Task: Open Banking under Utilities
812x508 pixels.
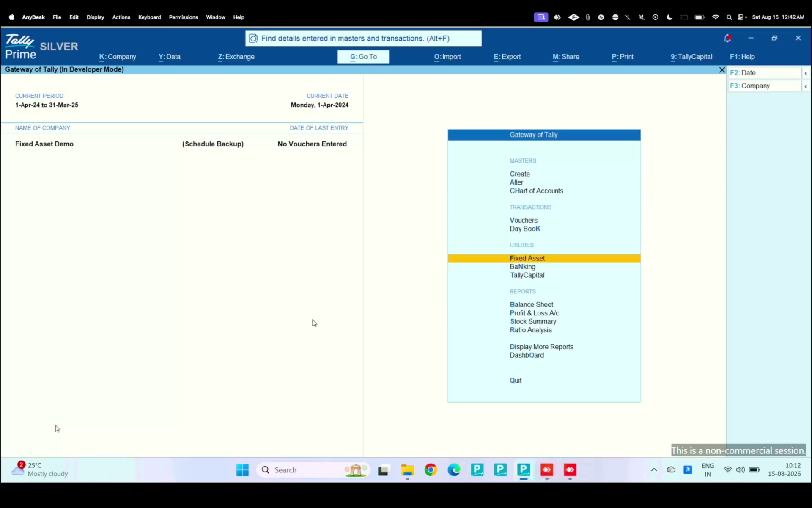Action: [522, 267]
